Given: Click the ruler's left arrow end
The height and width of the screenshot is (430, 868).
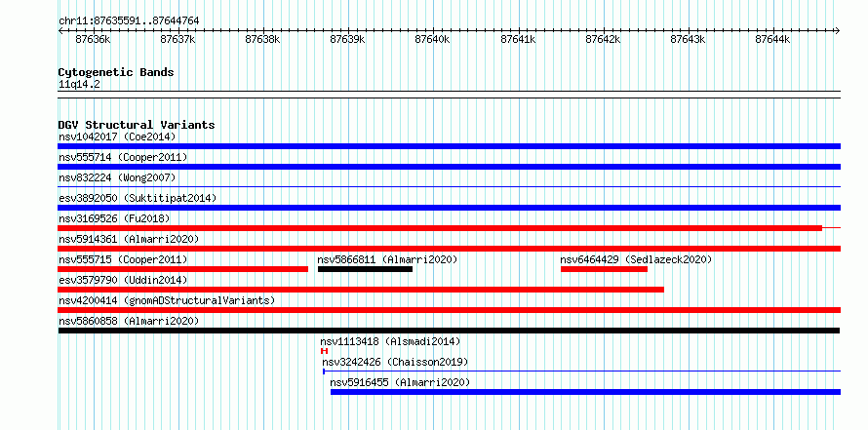Looking at the screenshot, I should pos(60,30).
